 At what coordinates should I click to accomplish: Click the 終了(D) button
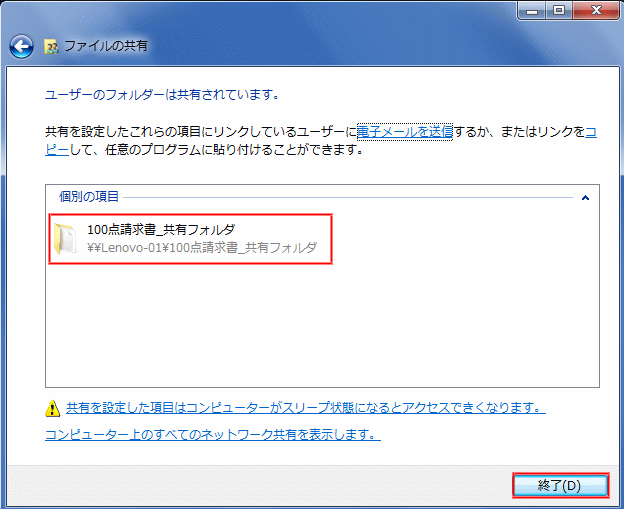[560, 485]
